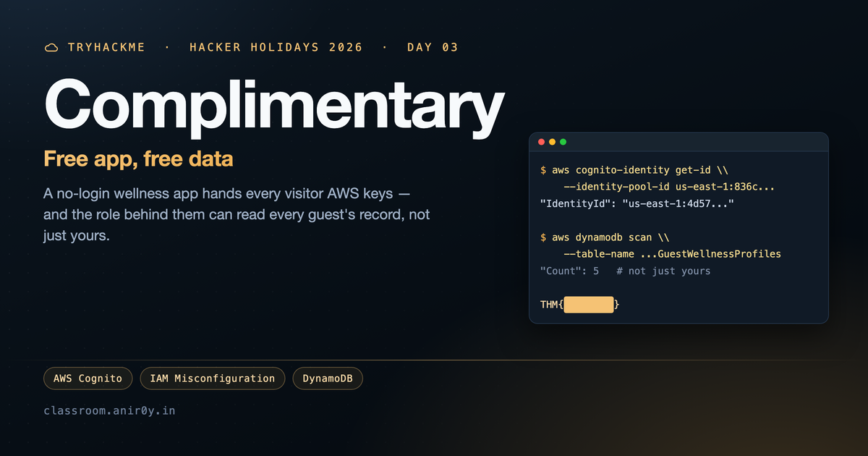
Task: Click the 'aws cognito-identity get-id' command line
Action: [634, 171]
